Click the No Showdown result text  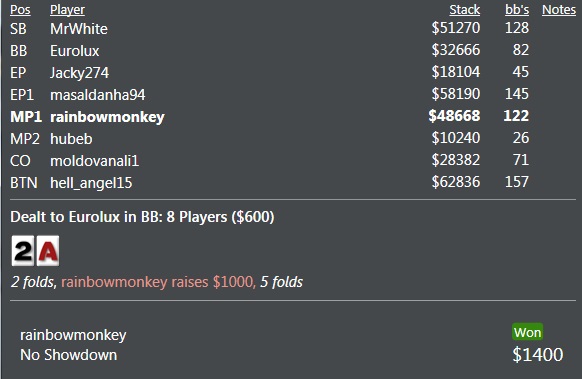pyautogui.click(x=69, y=355)
